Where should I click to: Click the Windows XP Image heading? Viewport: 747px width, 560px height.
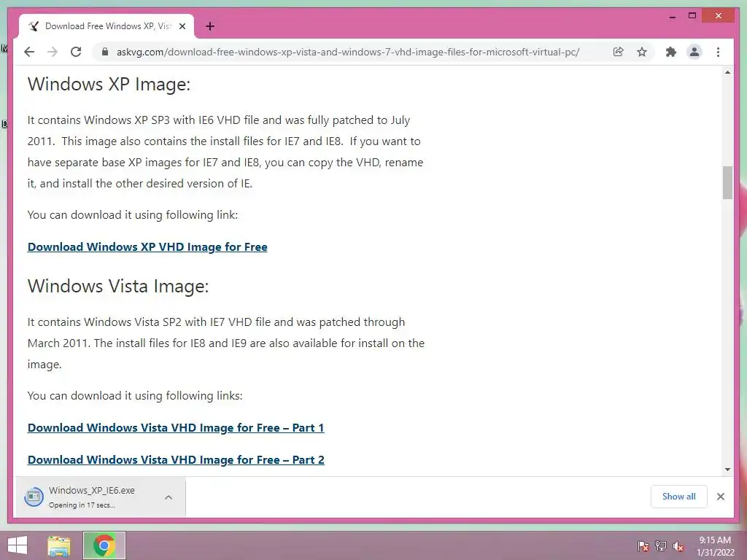pos(109,85)
